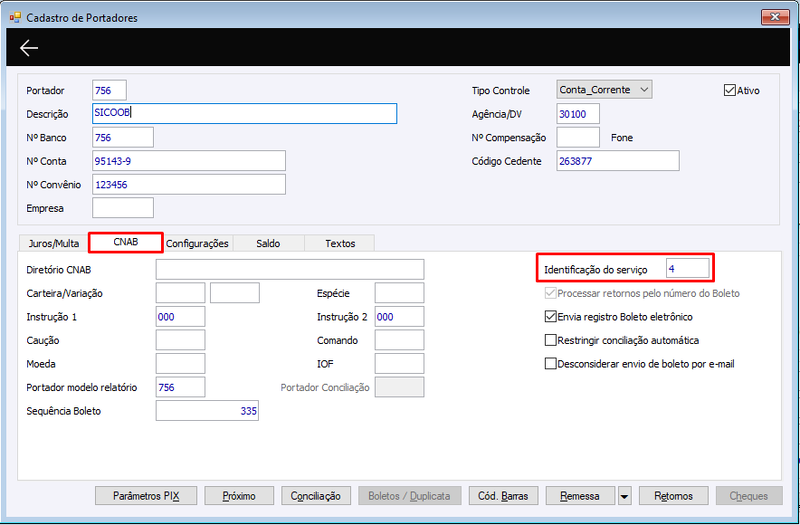This screenshot has height=525, width=800.
Task: Click the IOF field
Action: point(399,363)
